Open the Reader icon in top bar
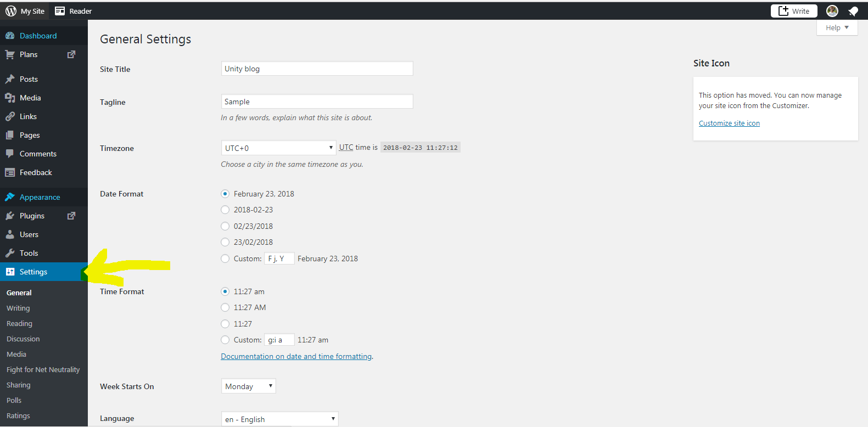The height and width of the screenshot is (427, 868). click(60, 11)
